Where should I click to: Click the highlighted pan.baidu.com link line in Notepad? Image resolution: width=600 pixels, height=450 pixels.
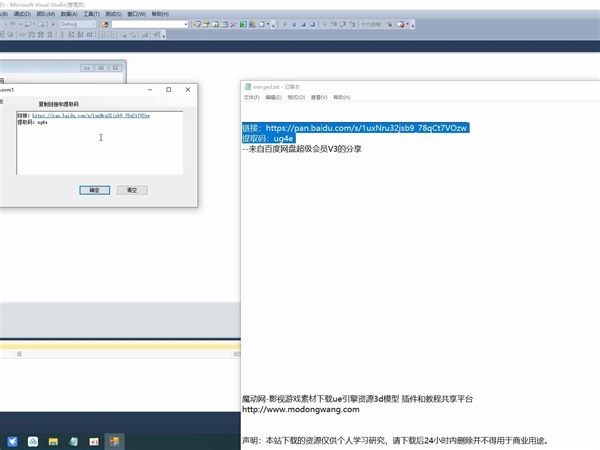(x=355, y=128)
